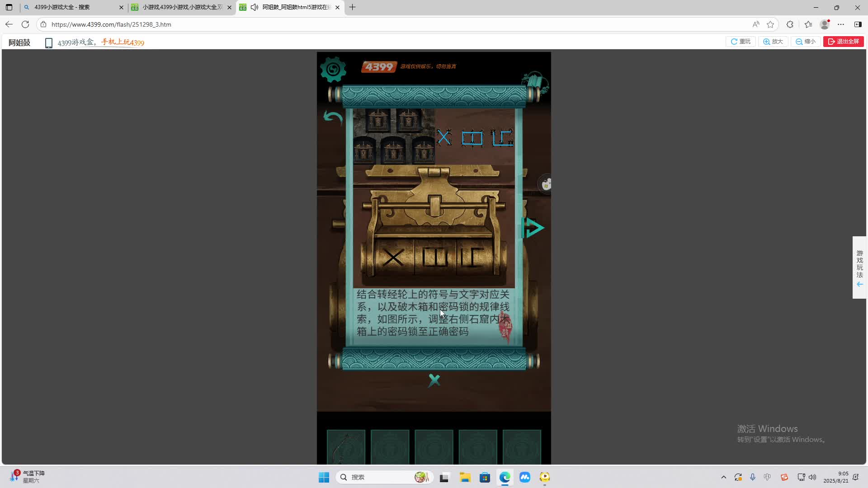
Task: Close the hint scroll with X
Action: click(434, 380)
